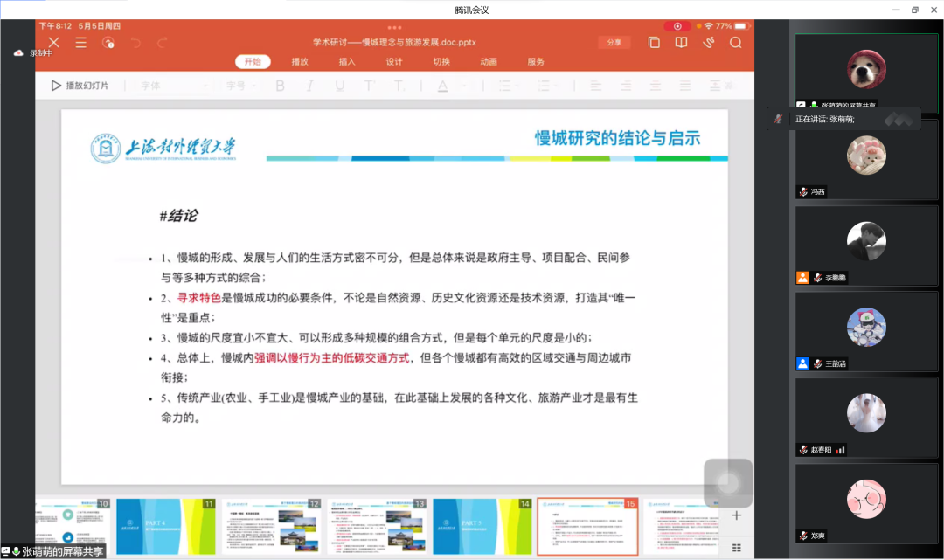Click the copy-style icon near the search icon
Screen dimensions: 944x560
pos(654,41)
